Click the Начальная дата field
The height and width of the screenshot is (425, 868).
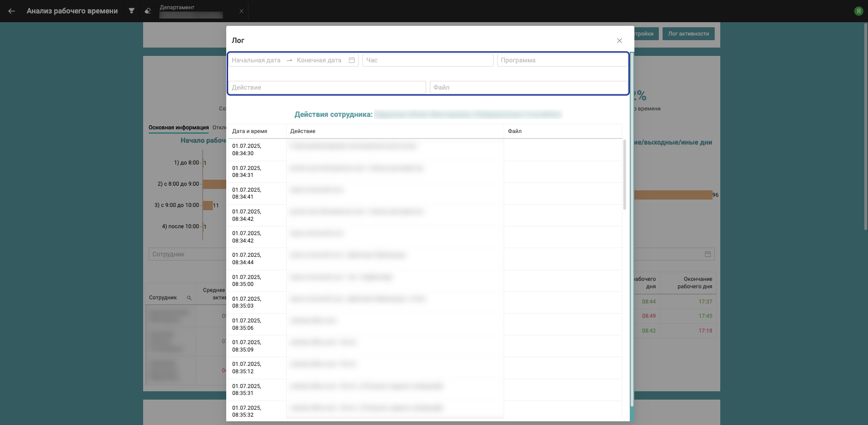coord(256,60)
